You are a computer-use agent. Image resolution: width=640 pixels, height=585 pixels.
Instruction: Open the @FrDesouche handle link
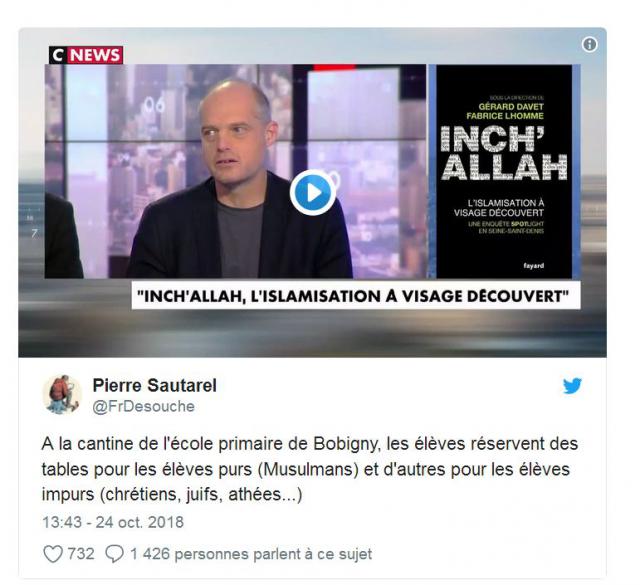pos(143,407)
